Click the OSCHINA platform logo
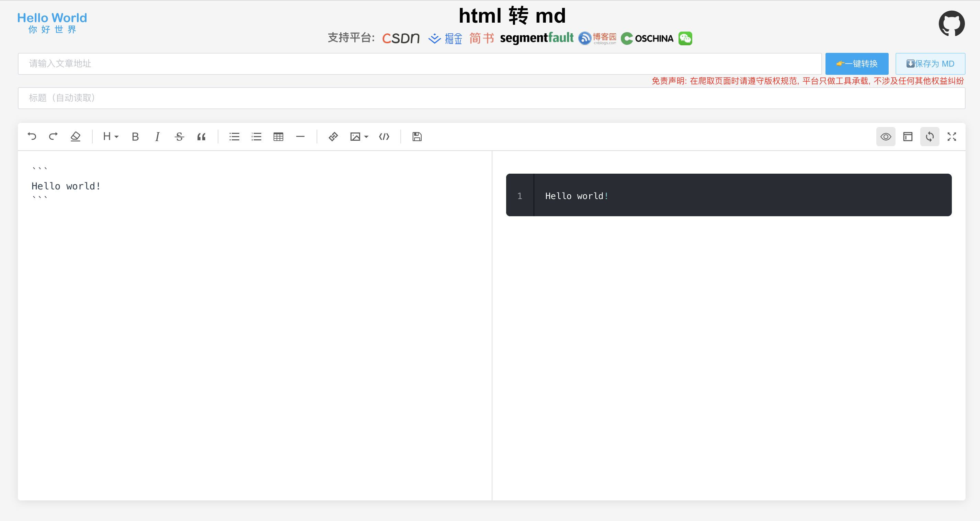Image resolution: width=980 pixels, height=521 pixels. click(x=647, y=38)
